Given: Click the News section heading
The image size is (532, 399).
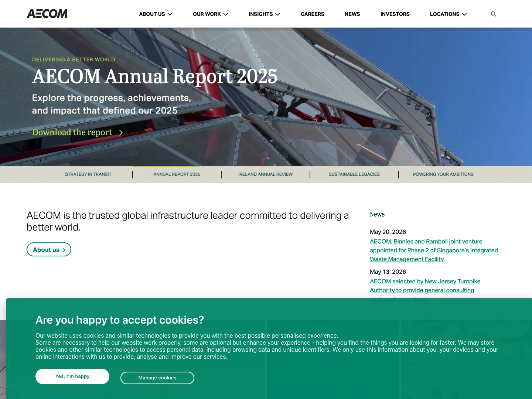Looking at the screenshot, I should [x=377, y=214].
